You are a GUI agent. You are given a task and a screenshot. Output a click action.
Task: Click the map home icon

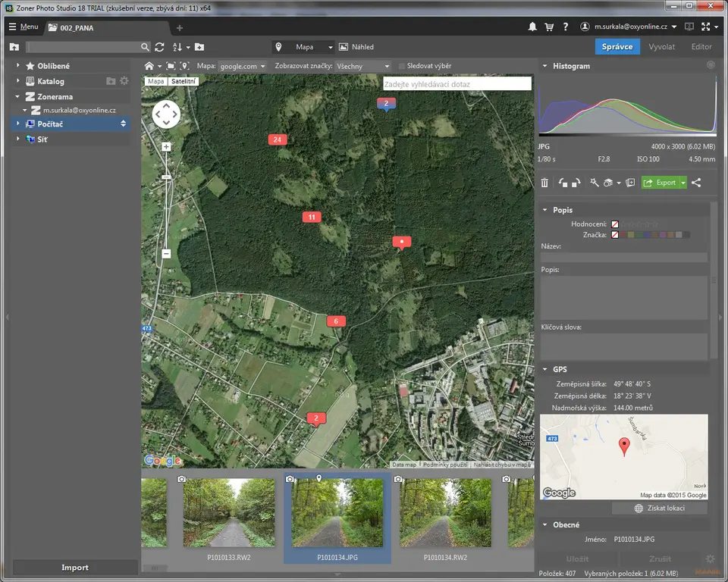point(149,66)
